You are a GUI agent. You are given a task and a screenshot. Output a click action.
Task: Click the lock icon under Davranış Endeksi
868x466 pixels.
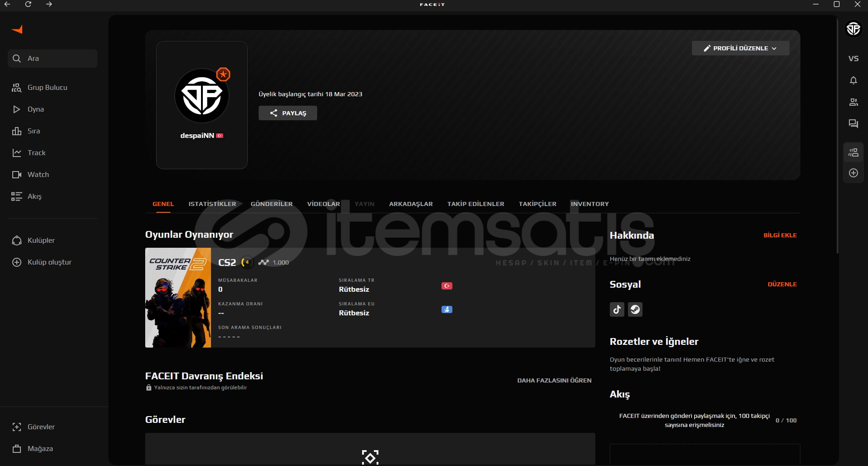149,388
